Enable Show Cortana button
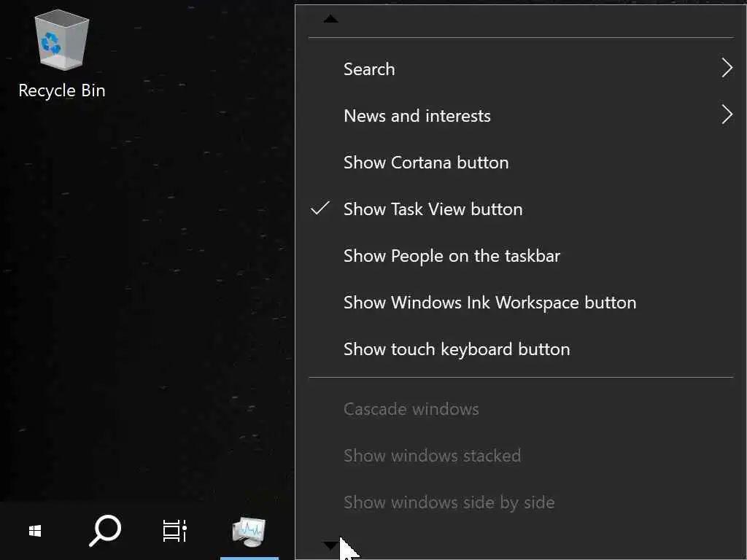The width and height of the screenshot is (747, 560). (x=521, y=163)
